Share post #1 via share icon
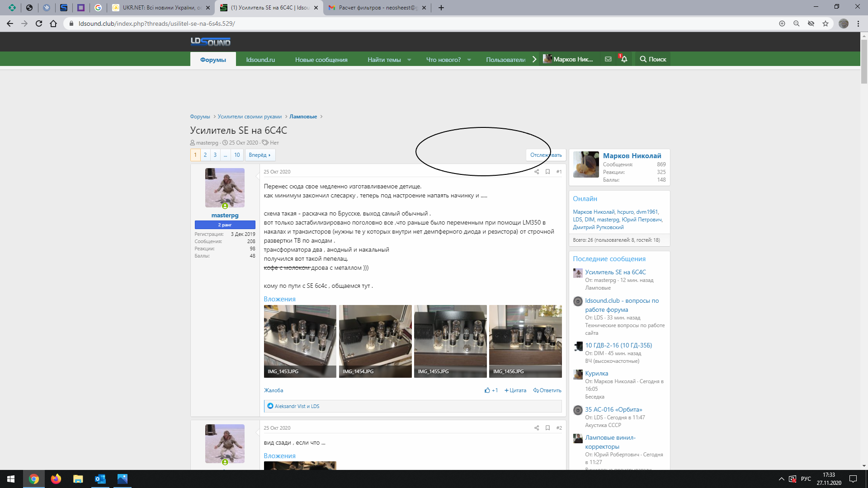Image resolution: width=868 pixels, height=488 pixels. pos(537,172)
